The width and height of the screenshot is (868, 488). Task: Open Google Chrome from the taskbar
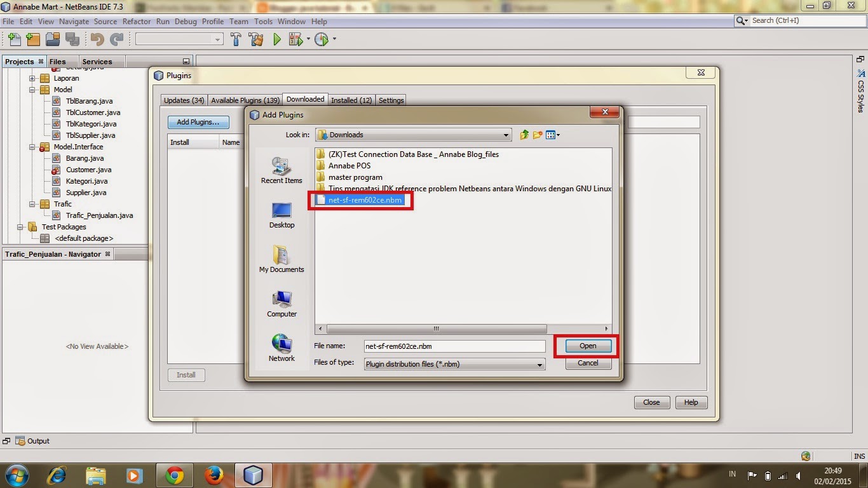[174, 475]
